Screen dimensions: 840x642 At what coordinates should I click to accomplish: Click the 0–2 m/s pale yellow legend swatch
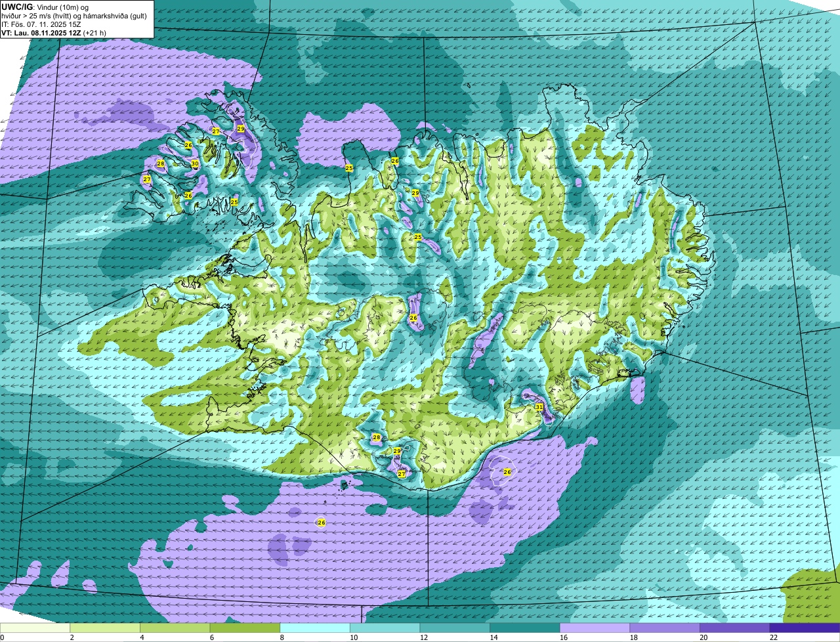point(35,628)
